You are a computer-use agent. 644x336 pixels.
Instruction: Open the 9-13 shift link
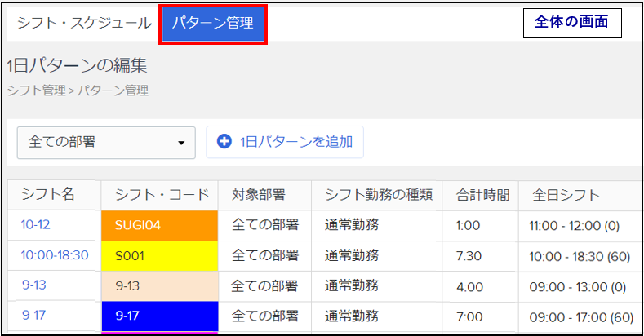point(33,286)
